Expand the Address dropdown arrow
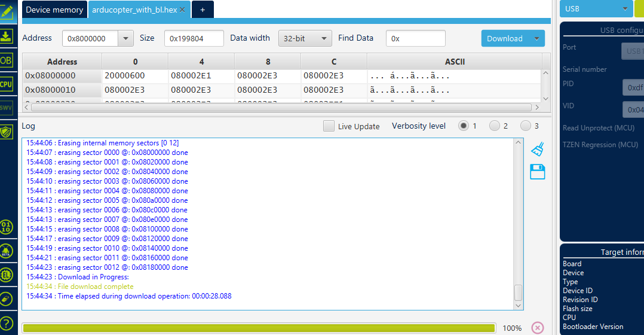 125,38
